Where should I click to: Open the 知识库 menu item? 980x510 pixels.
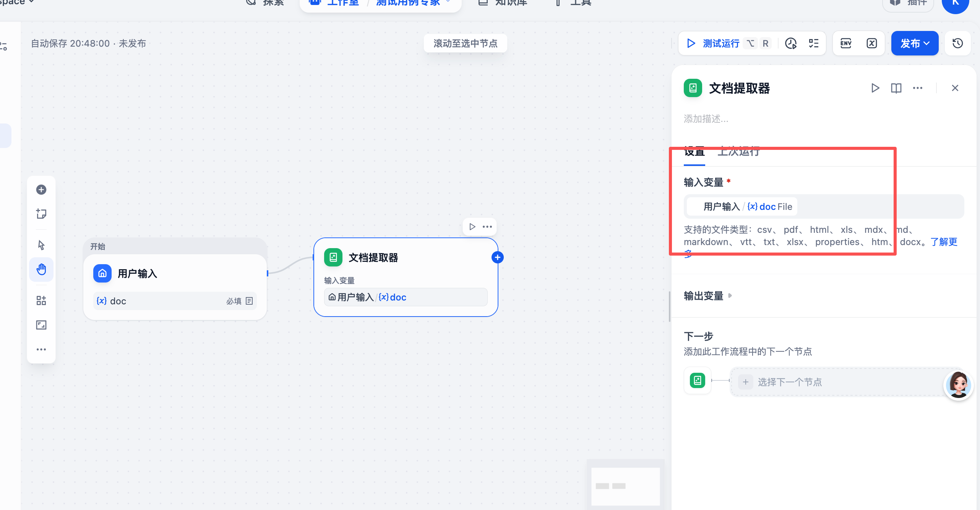[503, 3]
